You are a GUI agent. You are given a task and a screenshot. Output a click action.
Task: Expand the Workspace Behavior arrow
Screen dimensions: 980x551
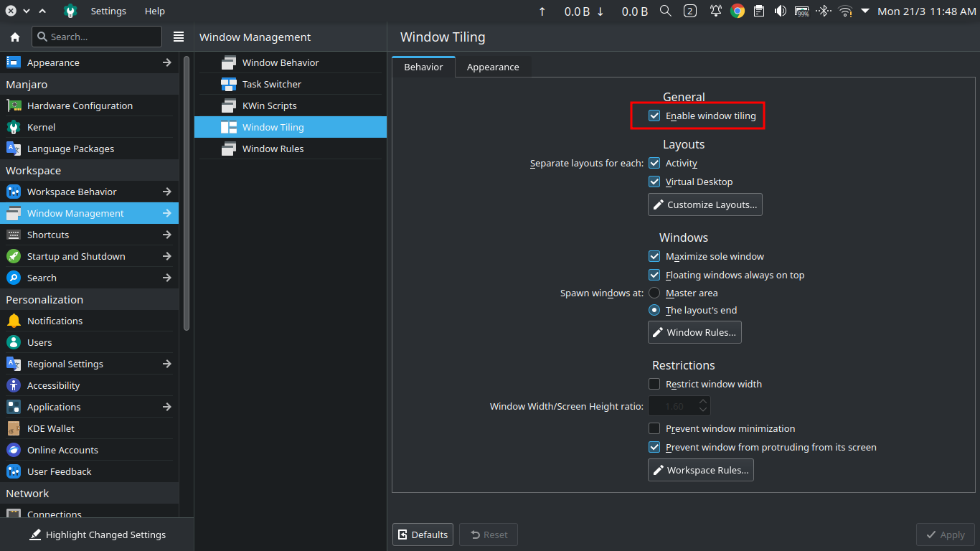167,192
